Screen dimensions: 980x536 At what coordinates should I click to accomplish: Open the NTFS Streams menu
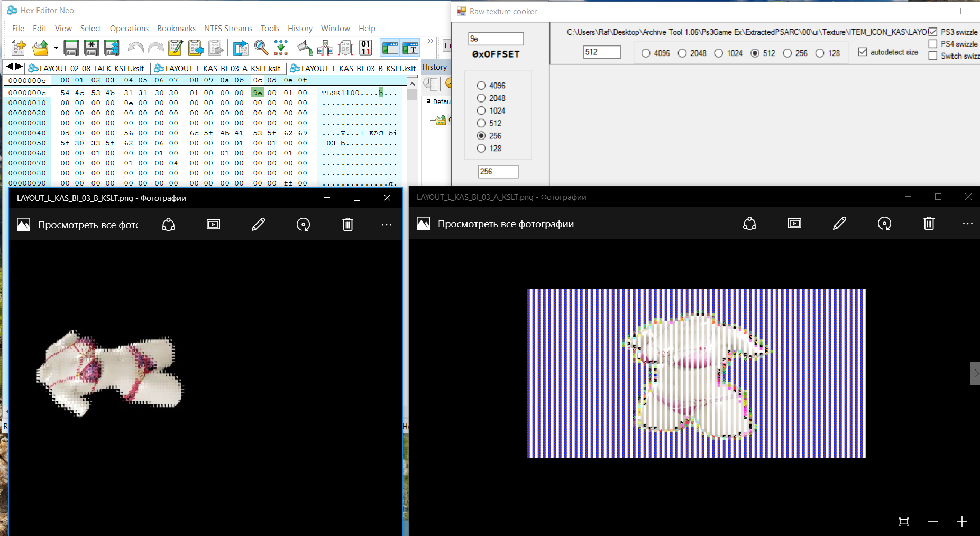[x=228, y=29]
